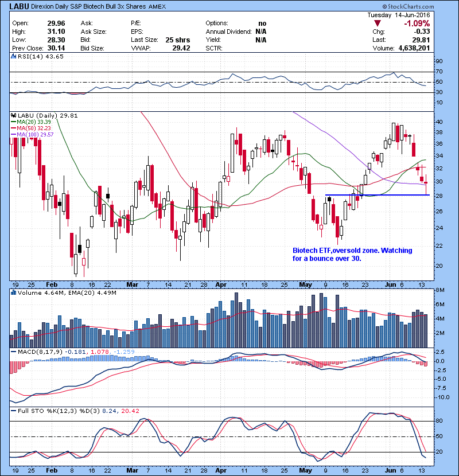
Task: Click the Chg value -0.33
Action: point(422,32)
